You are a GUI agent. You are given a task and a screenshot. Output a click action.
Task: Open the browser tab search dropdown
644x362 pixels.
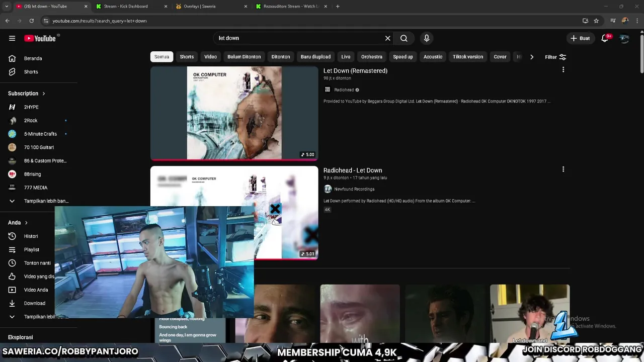(x=7, y=7)
